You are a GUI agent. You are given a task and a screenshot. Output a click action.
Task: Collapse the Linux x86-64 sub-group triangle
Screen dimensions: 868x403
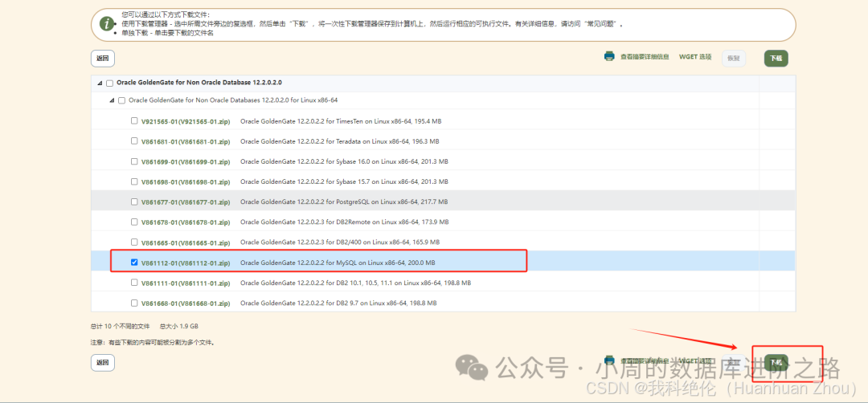[x=113, y=100]
